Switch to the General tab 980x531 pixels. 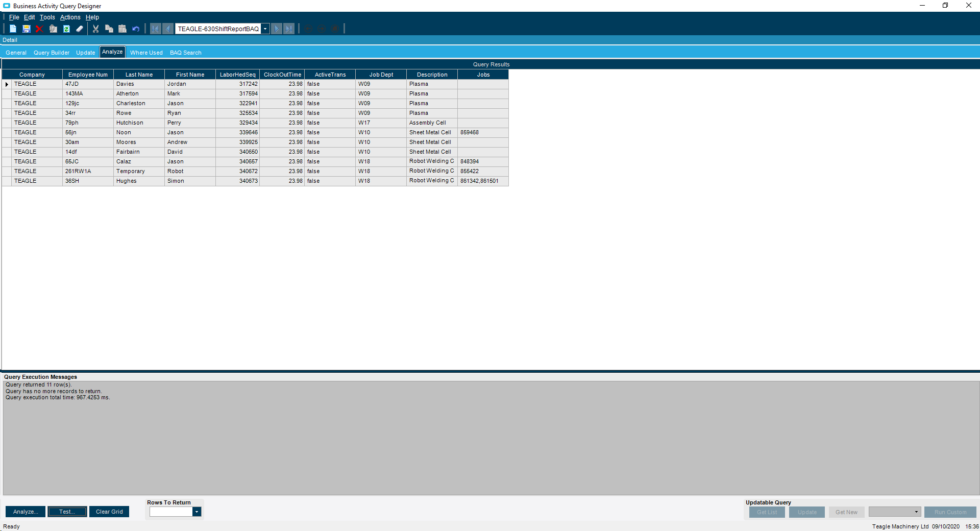click(16, 53)
